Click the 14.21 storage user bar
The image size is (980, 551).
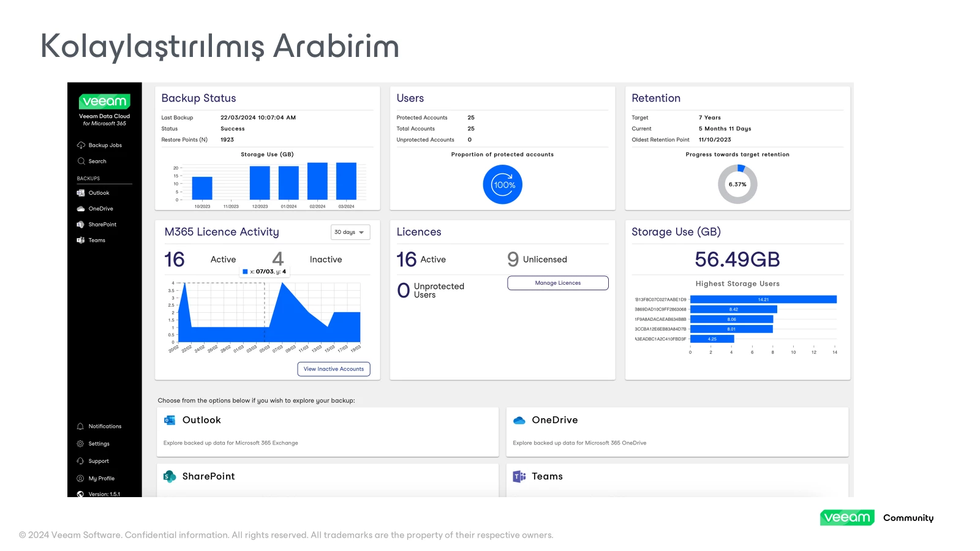[x=763, y=299]
